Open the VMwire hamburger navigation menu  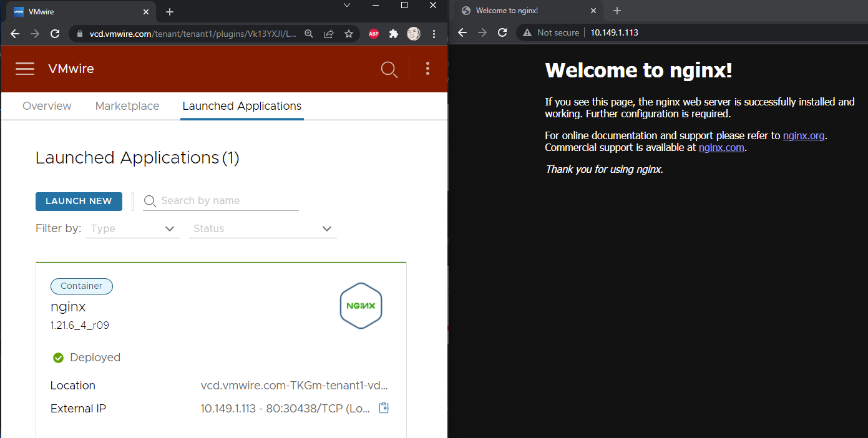25,69
